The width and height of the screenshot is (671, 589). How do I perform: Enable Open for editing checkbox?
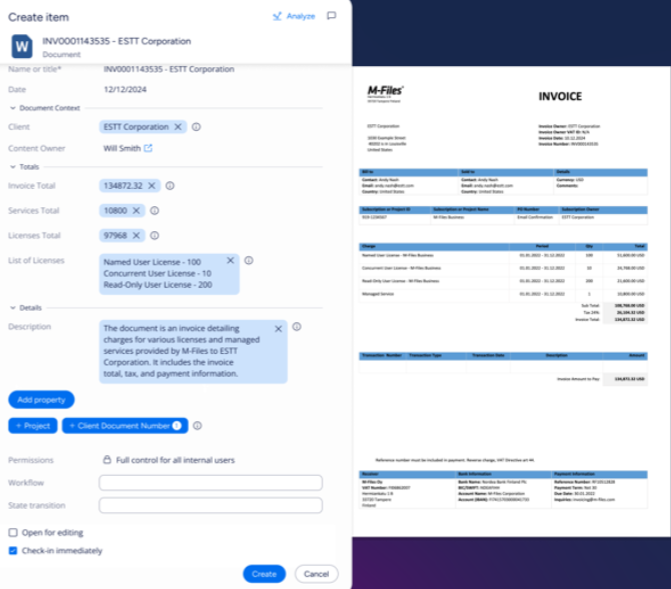click(13, 532)
